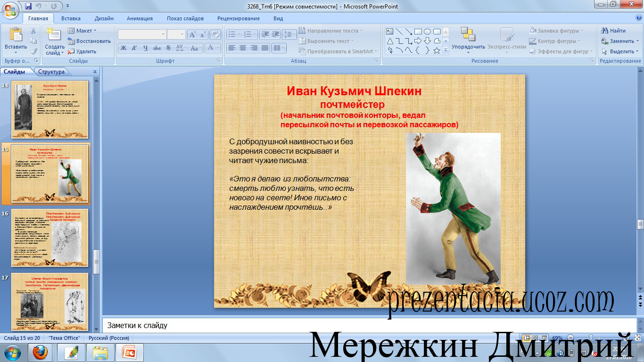Toggle Italic (К) formatting
Image resolution: width=644 pixels, height=362 pixels.
[x=134, y=48]
